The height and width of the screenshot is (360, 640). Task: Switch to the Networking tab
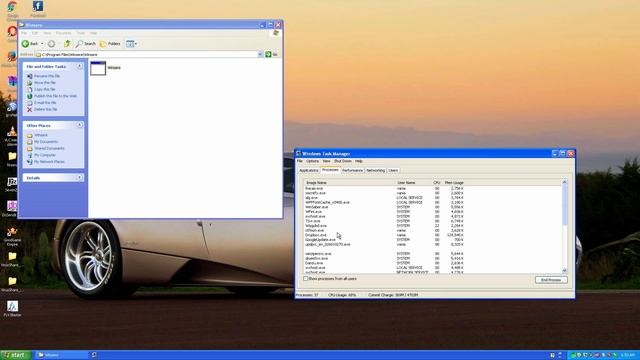[376, 170]
